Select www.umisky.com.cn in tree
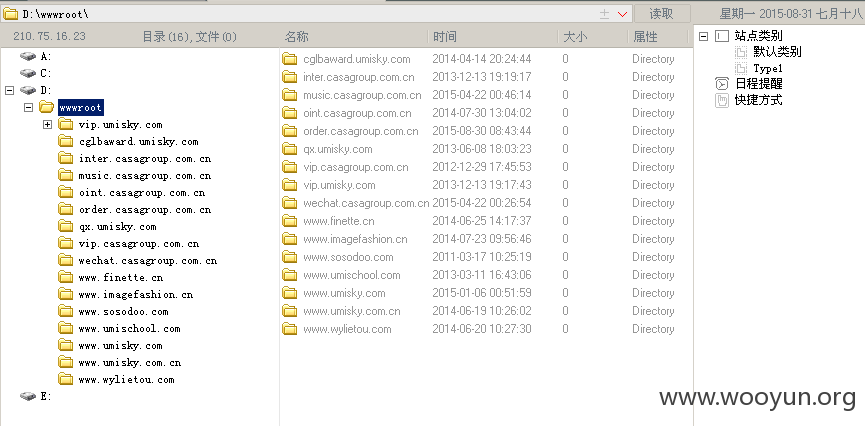This screenshot has height=426, width=865. pyautogui.click(x=130, y=363)
